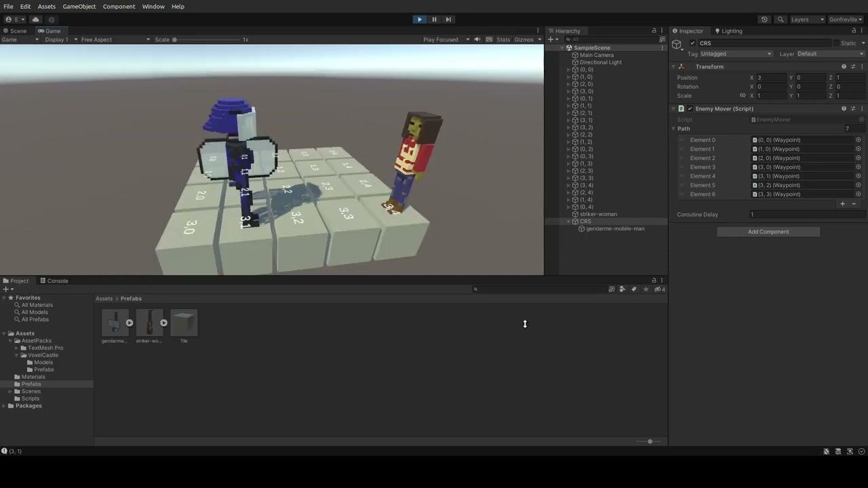The image size is (868, 488).
Task: Click the Add Component button
Action: pos(768,232)
